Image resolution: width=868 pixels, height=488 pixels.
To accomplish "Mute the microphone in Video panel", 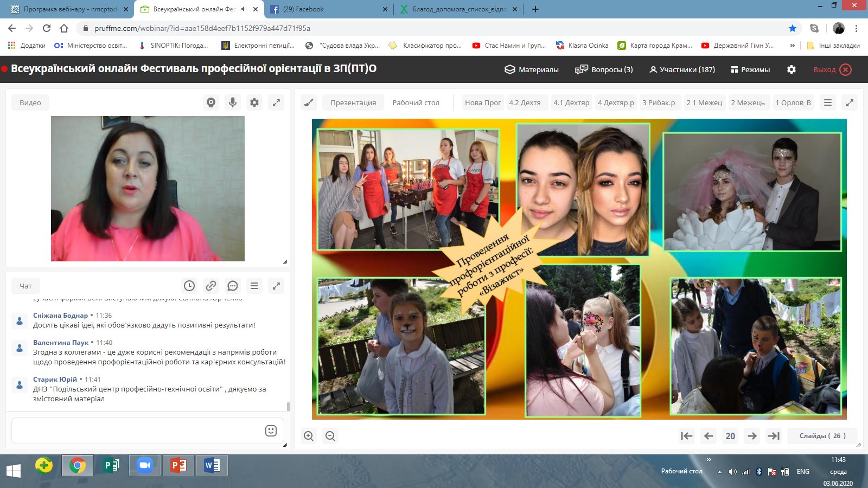I will point(233,102).
